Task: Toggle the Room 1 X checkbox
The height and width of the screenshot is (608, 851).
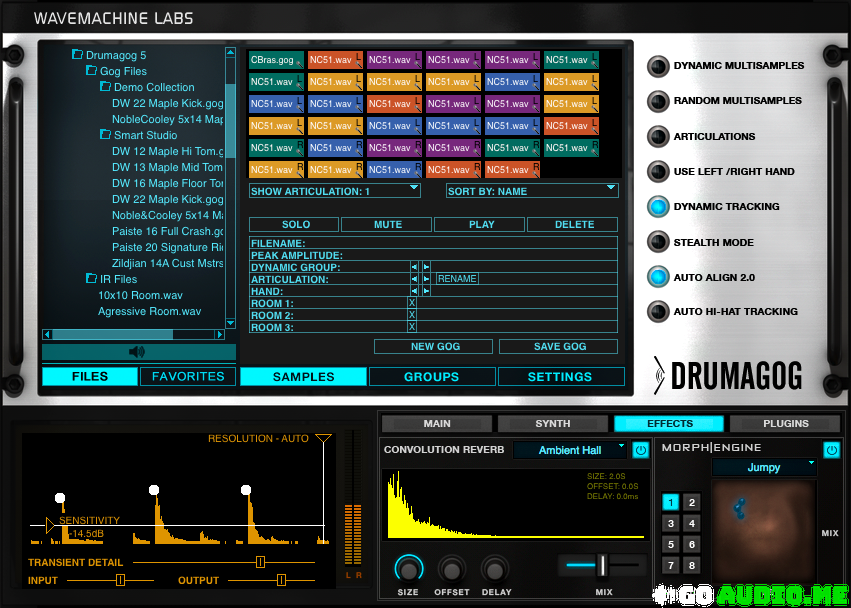Action: pyautogui.click(x=412, y=303)
